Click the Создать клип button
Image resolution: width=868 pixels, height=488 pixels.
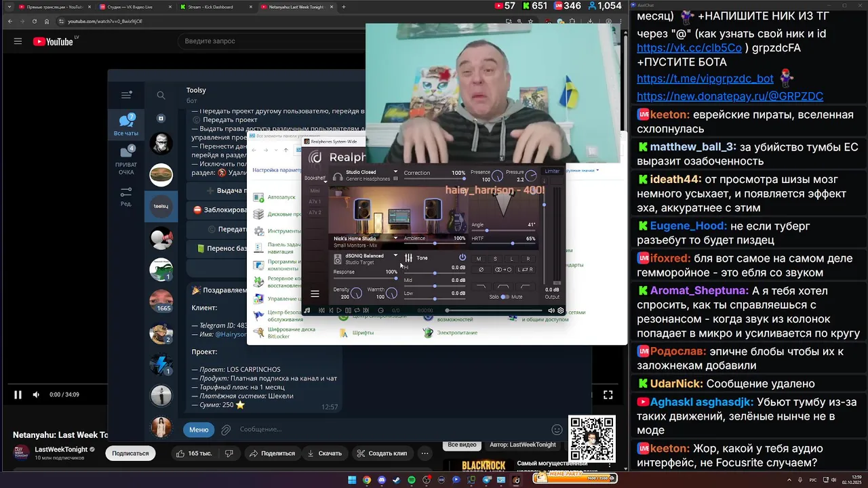click(382, 453)
